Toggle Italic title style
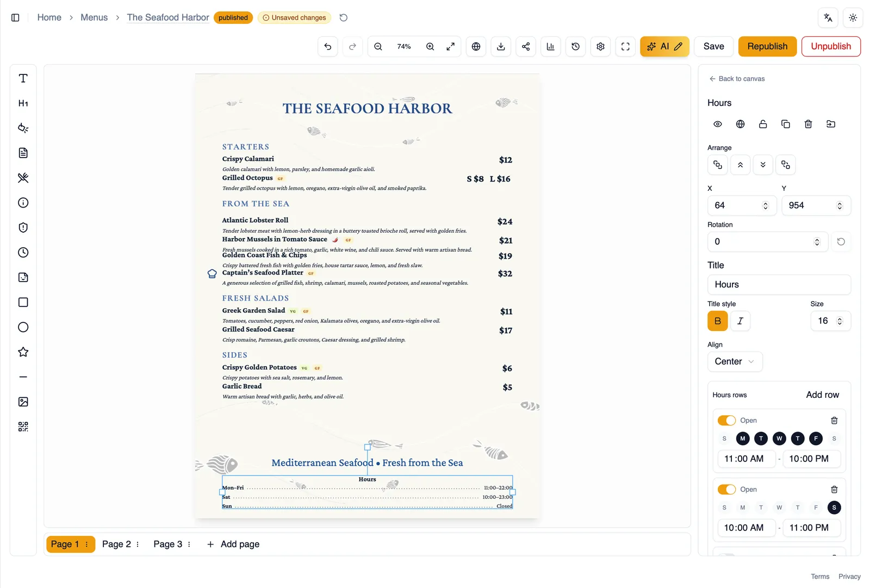 pos(740,321)
